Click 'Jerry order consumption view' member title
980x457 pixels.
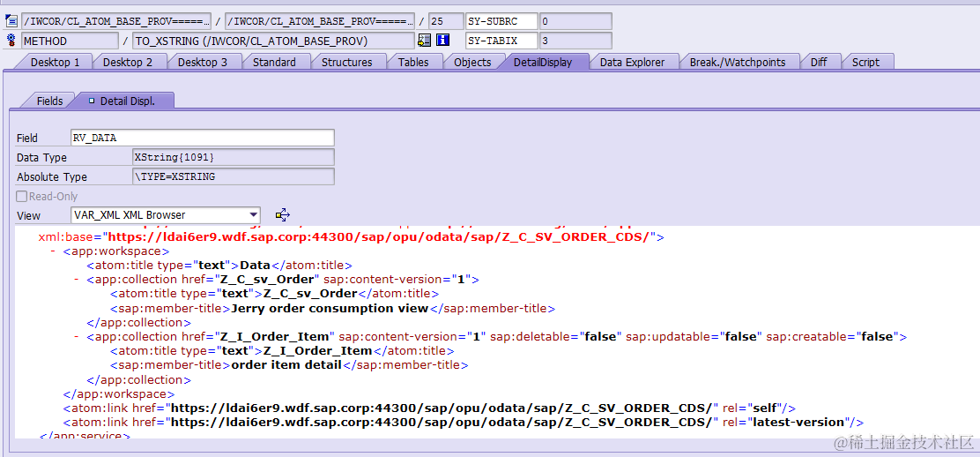point(330,308)
